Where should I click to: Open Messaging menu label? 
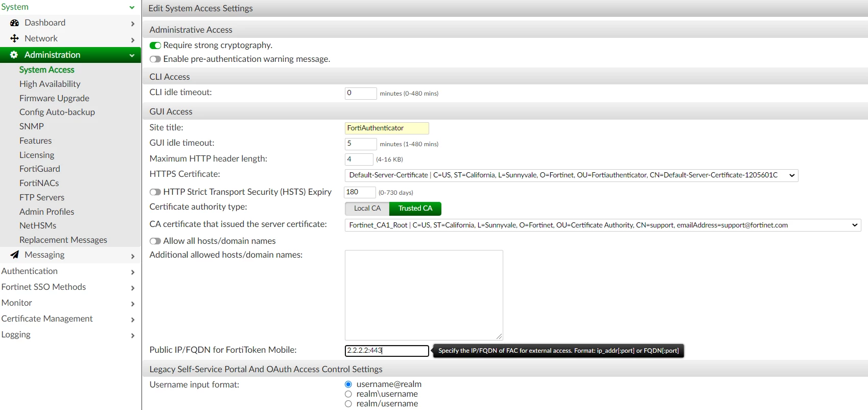coord(44,255)
